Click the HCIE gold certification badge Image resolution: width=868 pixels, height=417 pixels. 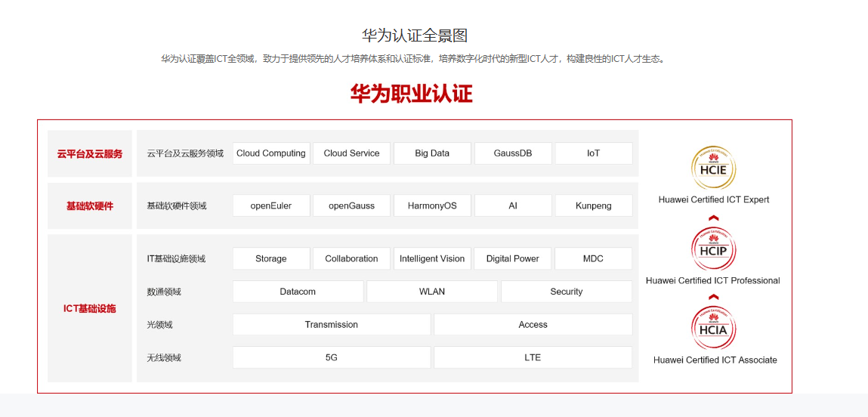[714, 168]
